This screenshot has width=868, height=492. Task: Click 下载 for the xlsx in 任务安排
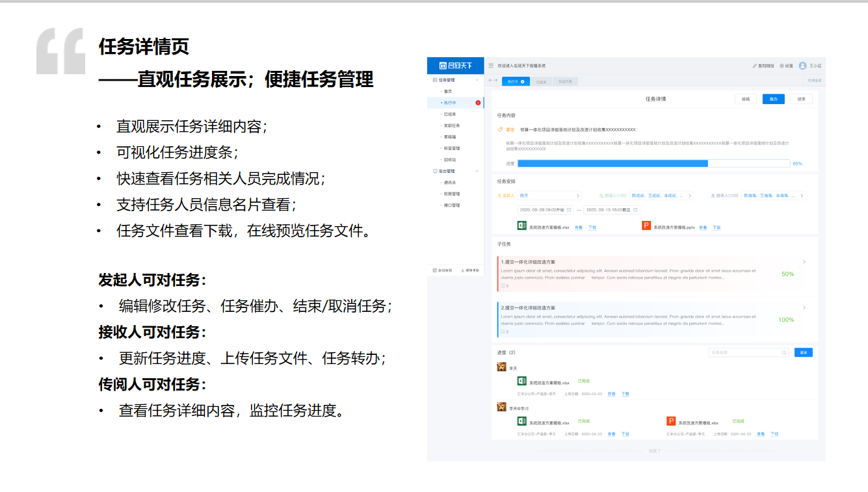[x=592, y=228]
